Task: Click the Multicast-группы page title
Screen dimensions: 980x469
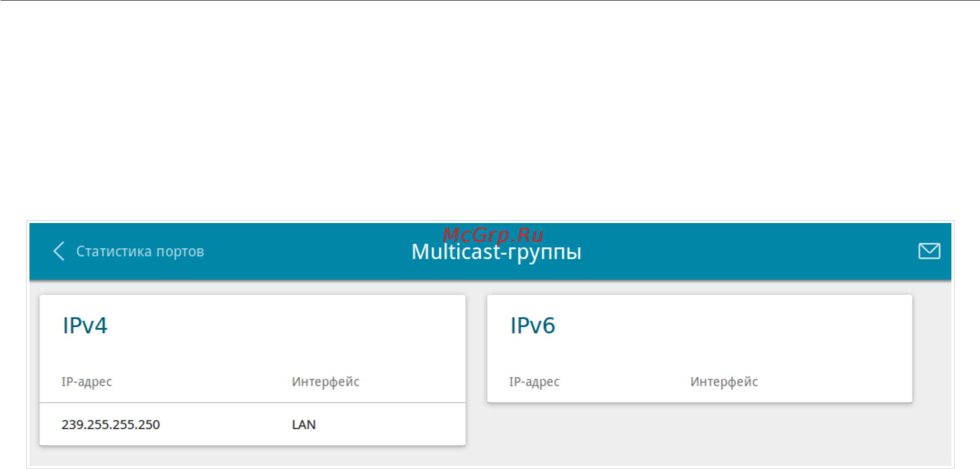Action: 496,252
